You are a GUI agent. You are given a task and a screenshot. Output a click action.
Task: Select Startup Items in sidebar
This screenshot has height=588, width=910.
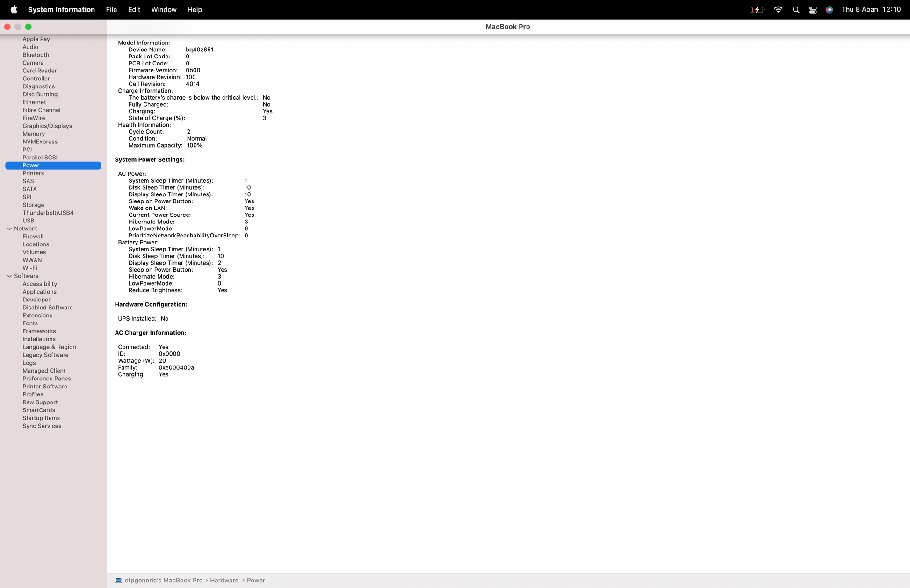[x=41, y=418]
